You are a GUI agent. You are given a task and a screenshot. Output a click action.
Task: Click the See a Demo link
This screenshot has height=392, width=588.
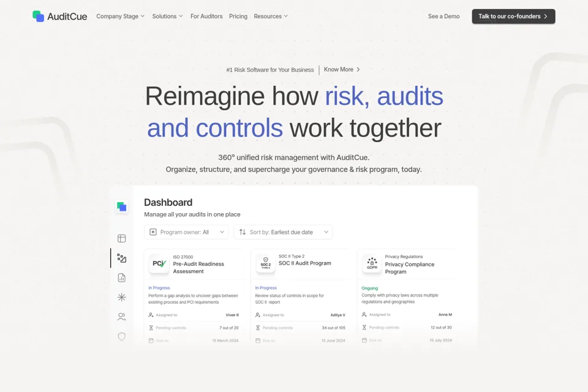coord(443,16)
